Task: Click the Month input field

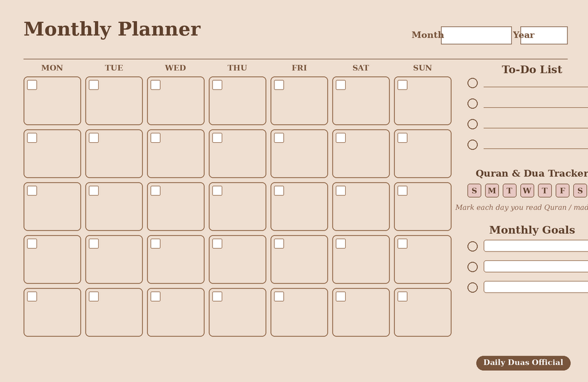Action: point(476,35)
